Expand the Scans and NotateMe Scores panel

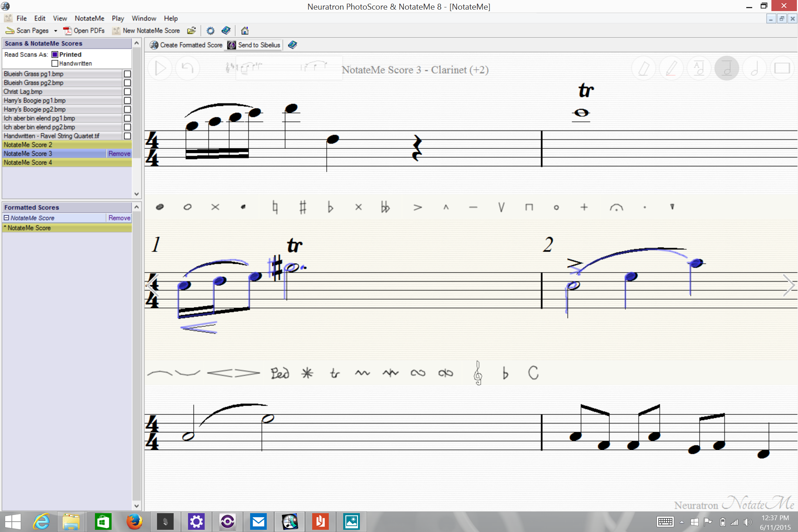pos(136,43)
